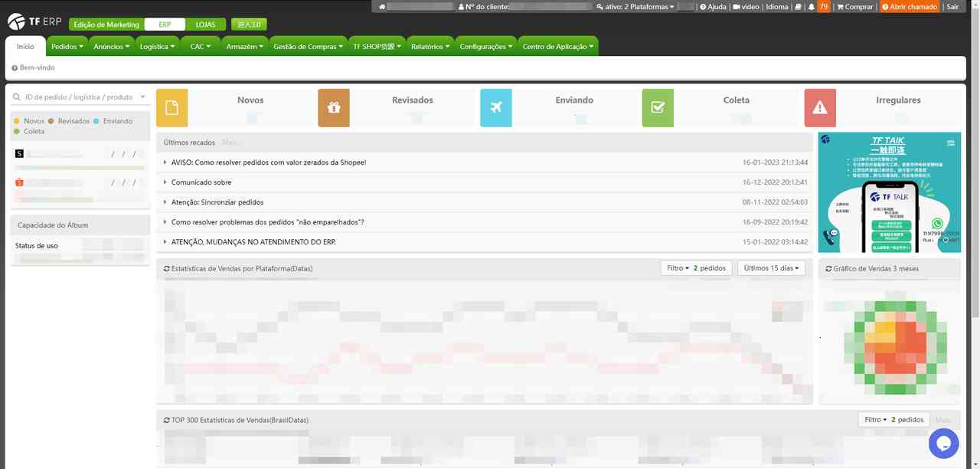
Task: Click the order ID search input field
Action: (x=77, y=97)
